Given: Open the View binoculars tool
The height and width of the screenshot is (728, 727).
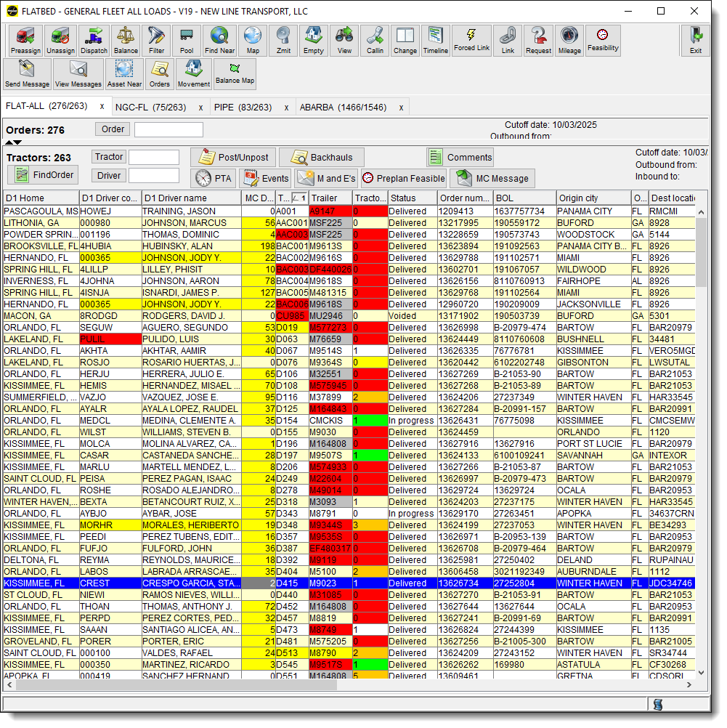Looking at the screenshot, I should (x=344, y=41).
